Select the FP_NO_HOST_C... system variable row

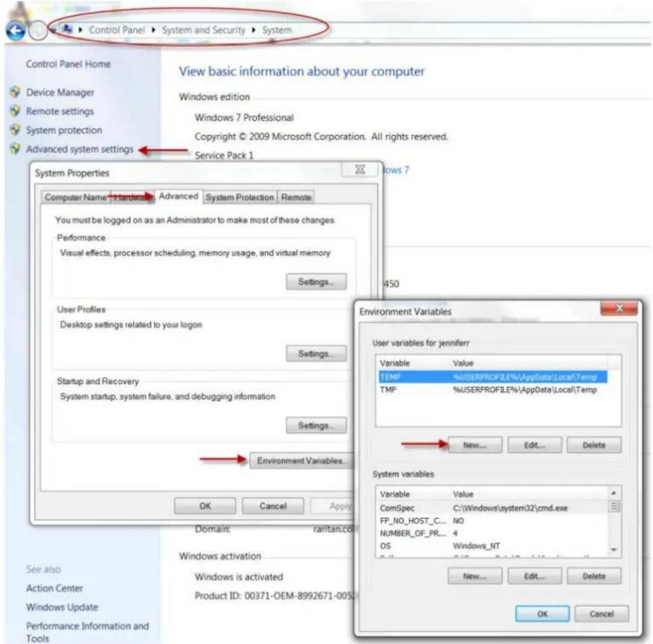[493, 521]
